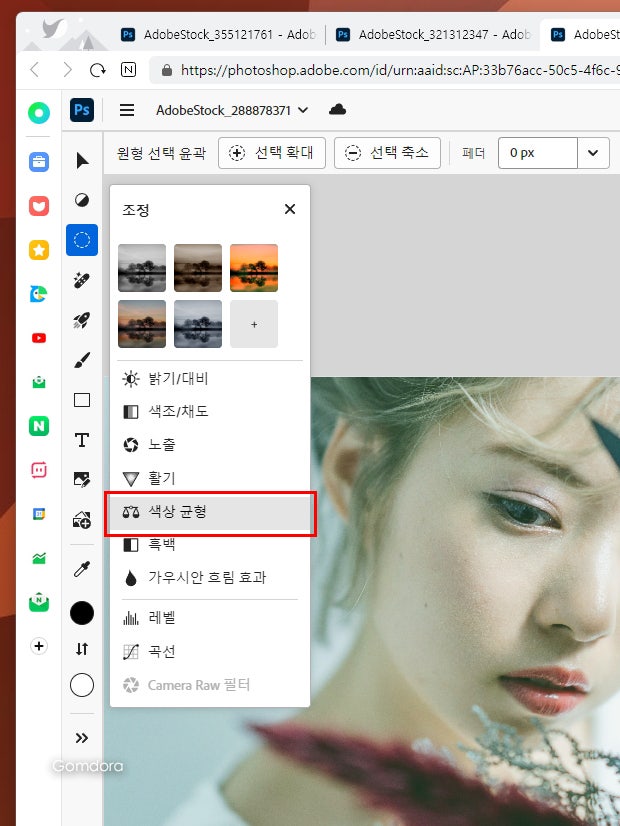Click the 선택 확대 button
This screenshot has height=826, width=620.
pyautogui.click(x=272, y=153)
